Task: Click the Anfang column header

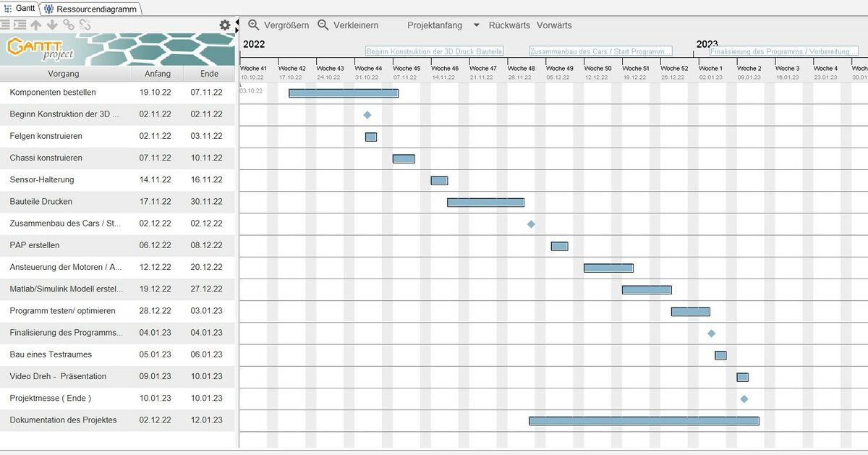Action: pos(158,74)
